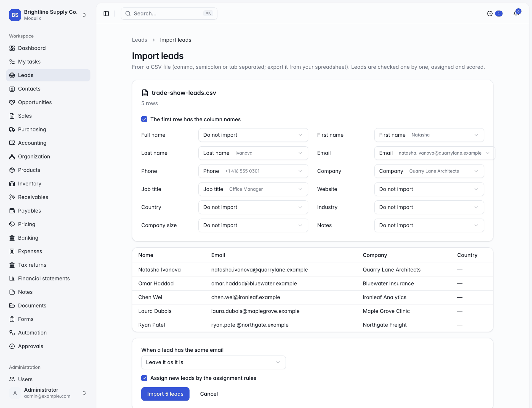532x408 pixels.
Task: Click the trade-show-leads.csv file icon
Action: pyautogui.click(x=145, y=93)
